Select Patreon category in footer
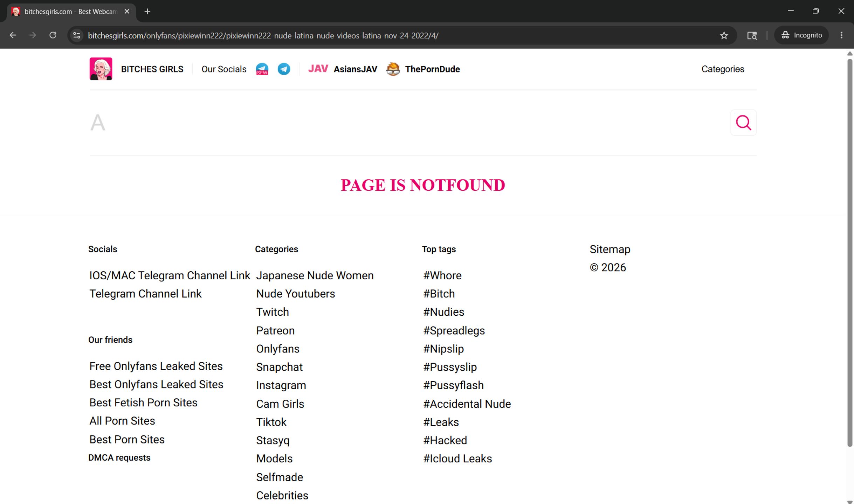854x504 pixels. (x=275, y=331)
